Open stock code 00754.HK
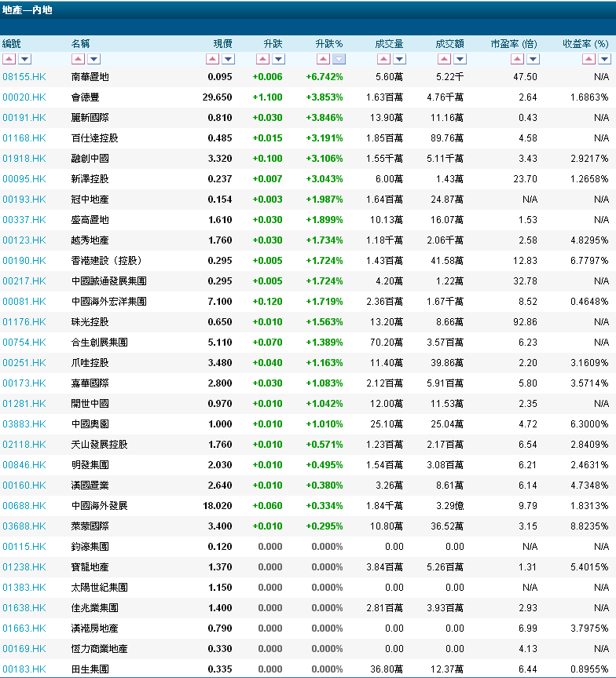The height and width of the screenshot is (678, 616). coord(24,343)
